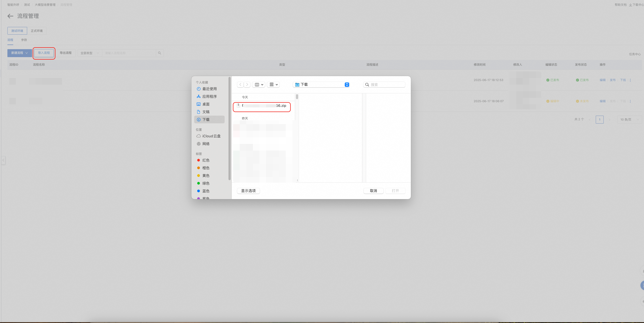Image resolution: width=644 pixels, height=323 pixels.
Task: Open the 全部类型 type filter
Action: pos(90,53)
